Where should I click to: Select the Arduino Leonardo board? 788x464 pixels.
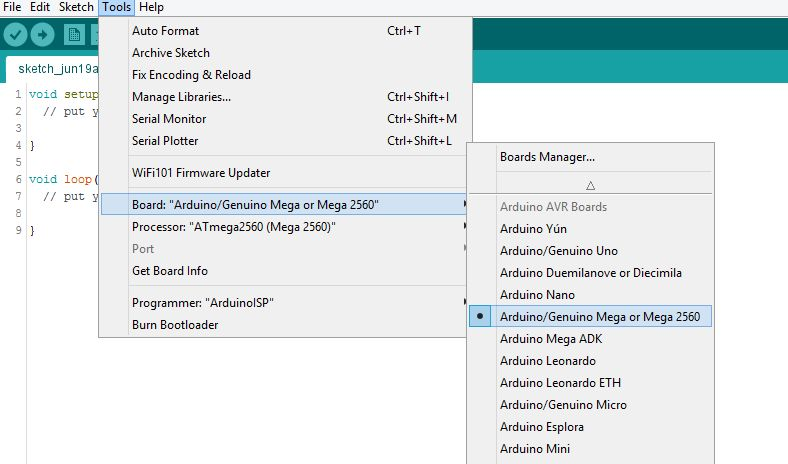pyautogui.click(x=590, y=361)
